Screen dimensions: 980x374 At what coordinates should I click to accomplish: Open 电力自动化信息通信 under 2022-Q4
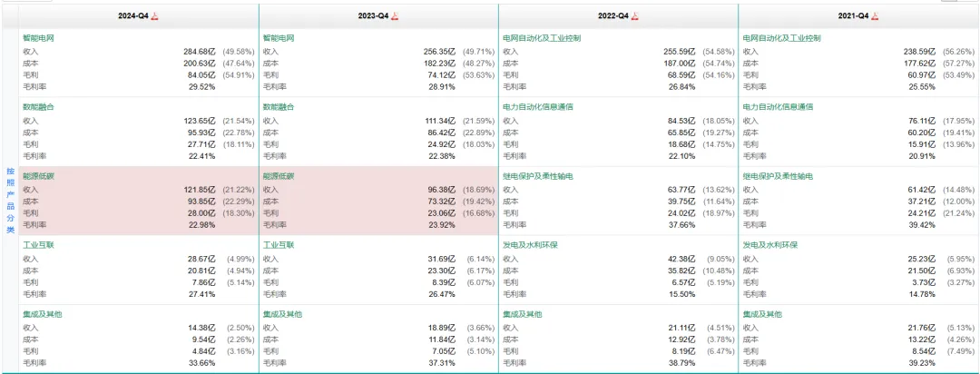[x=538, y=107]
